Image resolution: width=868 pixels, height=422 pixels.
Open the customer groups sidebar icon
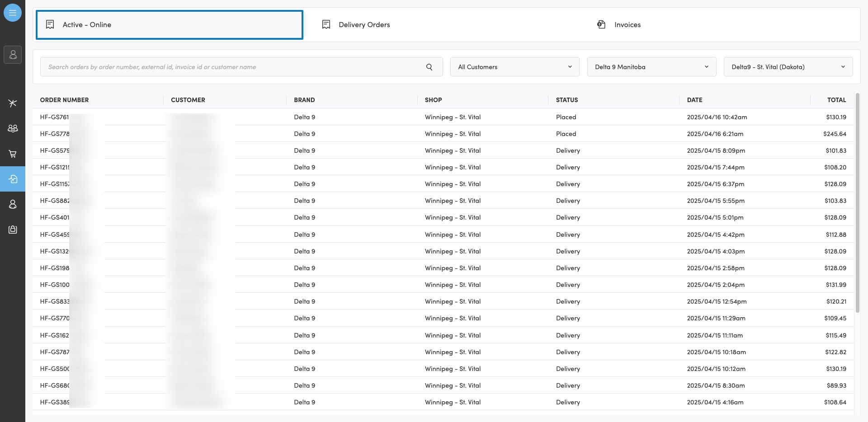point(13,128)
